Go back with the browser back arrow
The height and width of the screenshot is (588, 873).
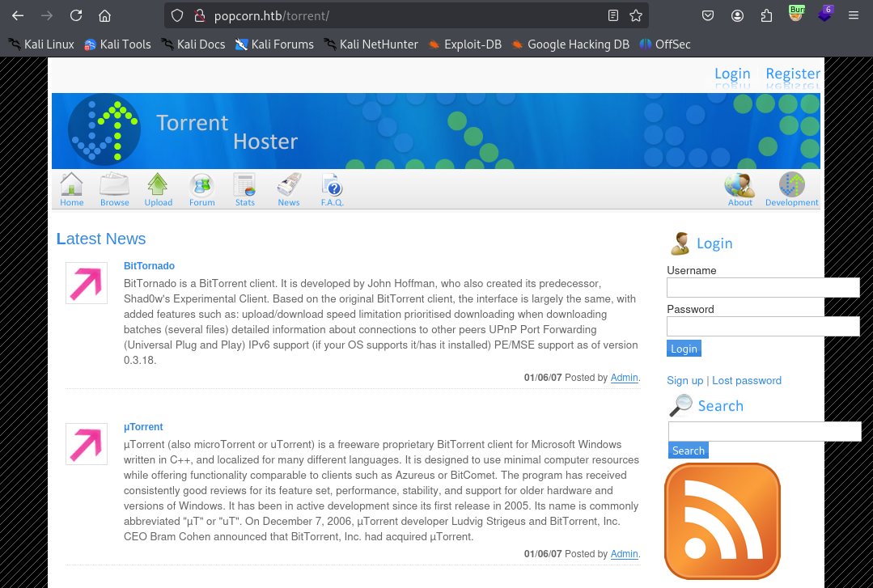pos(18,15)
